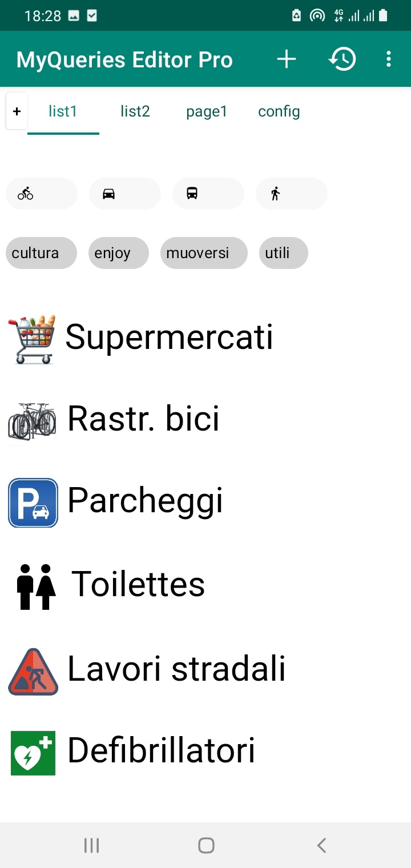Open history with the clock icon
The width and height of the screenshot is (411, 868).
click(x=342, y=59)
